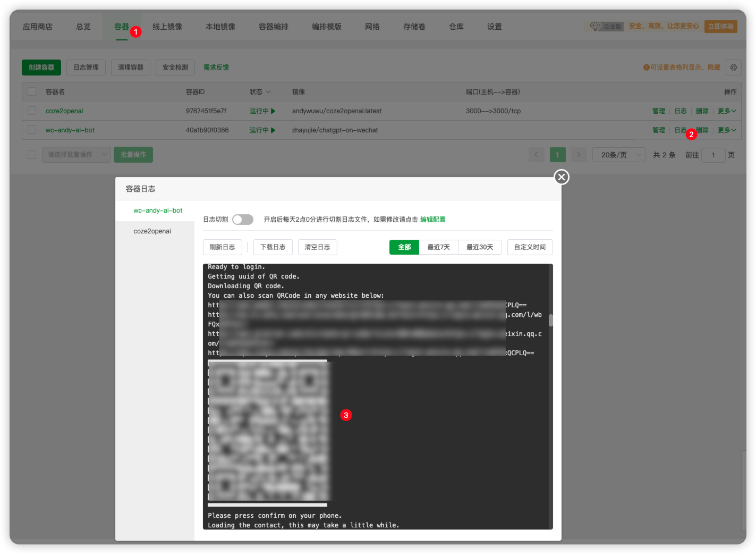Click running status play icon for wc-andy-ai-bot
Image resolution: width=756 pixels, height=554 pixels.
273,130
